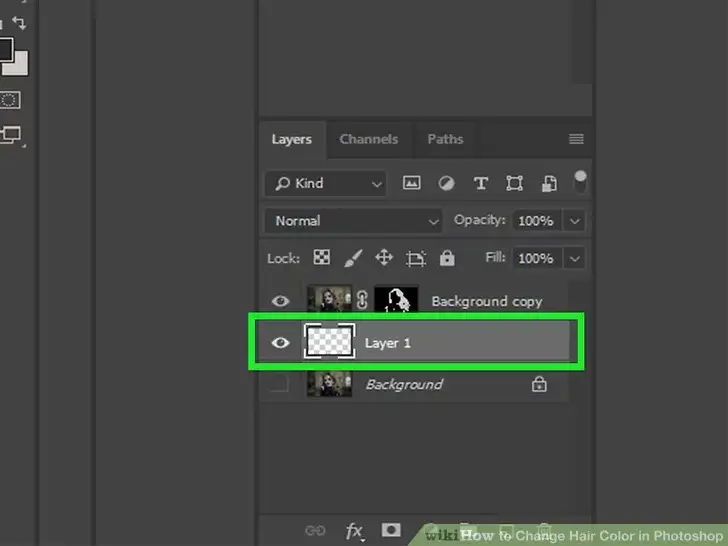
Task: Lock image pixels with brush icon
Action: click(x=352, y=258)
